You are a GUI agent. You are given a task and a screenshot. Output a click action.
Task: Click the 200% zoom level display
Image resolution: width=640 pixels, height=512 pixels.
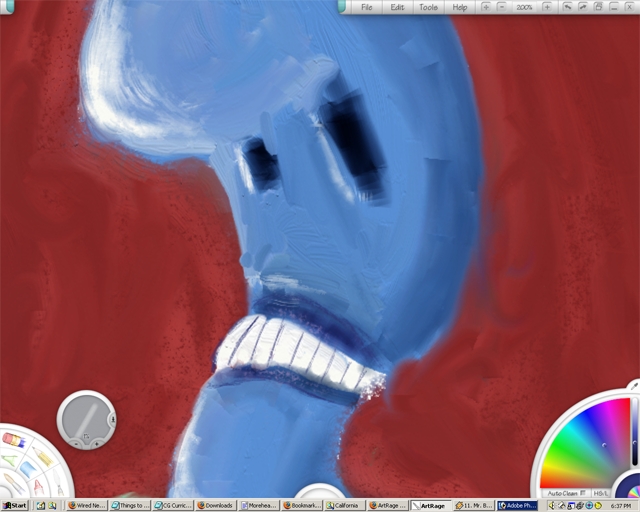pos(524,7)
